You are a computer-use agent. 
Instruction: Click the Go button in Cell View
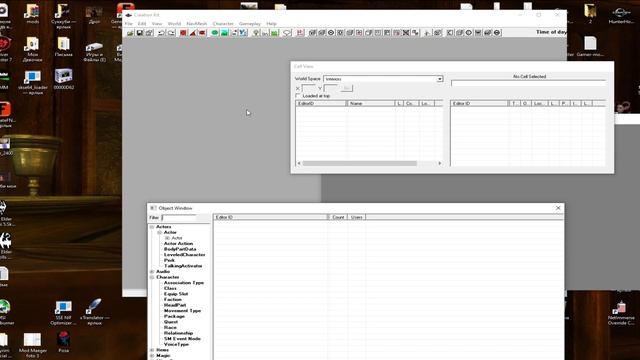[347, 88]
